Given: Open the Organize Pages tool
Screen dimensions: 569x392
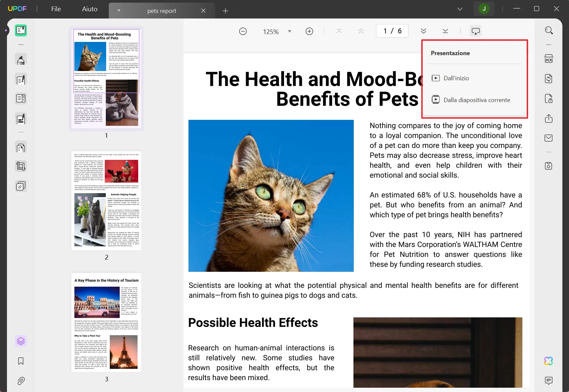Looking at the screenshot, I should click(x=20, y=148).
